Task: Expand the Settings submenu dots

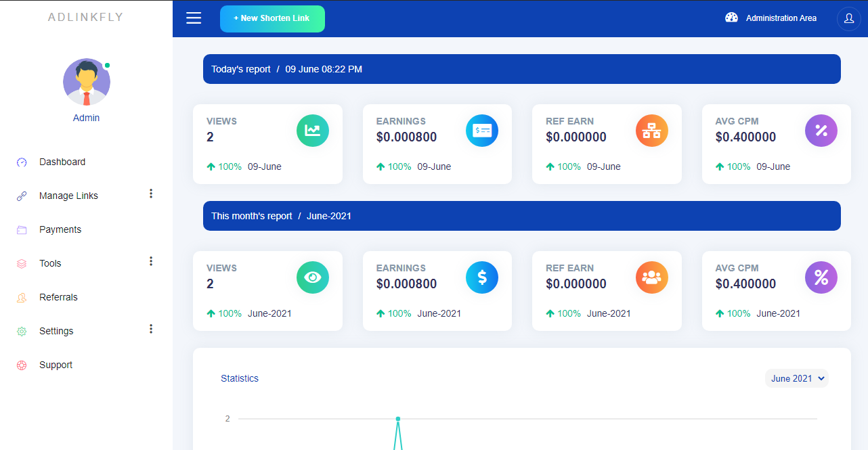Action: (151, 330)
